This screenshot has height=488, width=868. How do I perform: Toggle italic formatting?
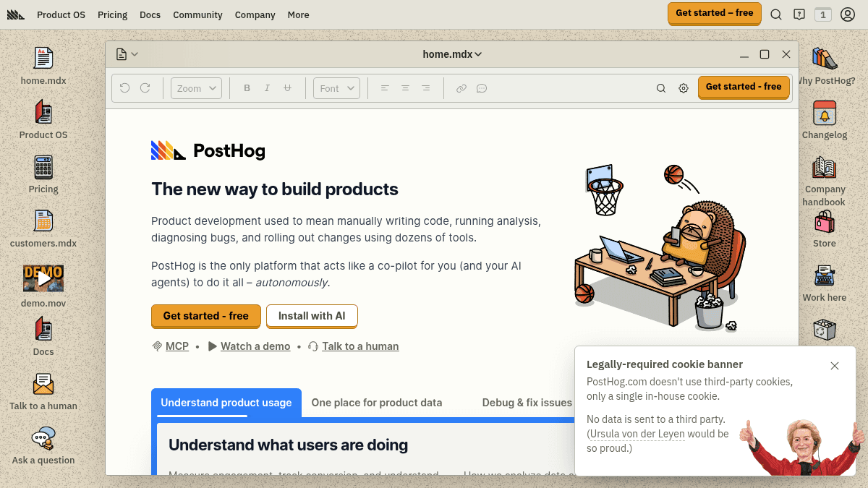click(267, 88)
